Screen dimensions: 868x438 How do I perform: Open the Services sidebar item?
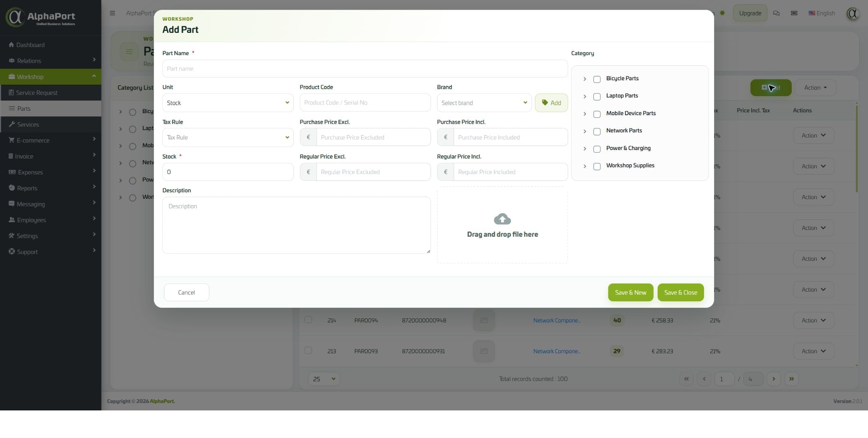click(x=51, y=125)
